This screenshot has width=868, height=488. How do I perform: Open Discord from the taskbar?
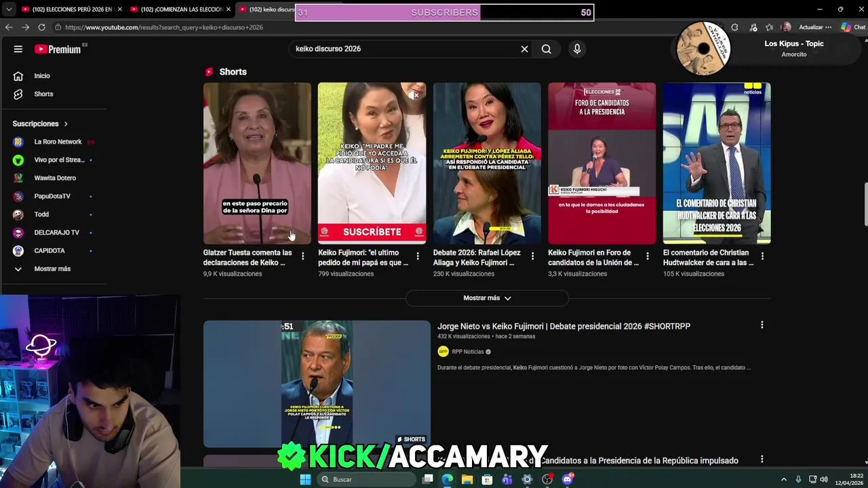[x=568, y=479]
